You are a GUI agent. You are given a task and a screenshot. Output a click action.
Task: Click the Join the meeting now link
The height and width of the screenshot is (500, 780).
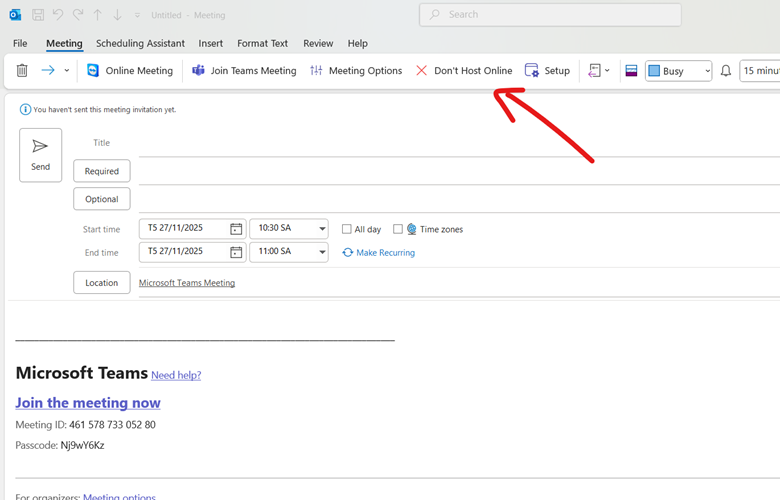tap(88, 403)
